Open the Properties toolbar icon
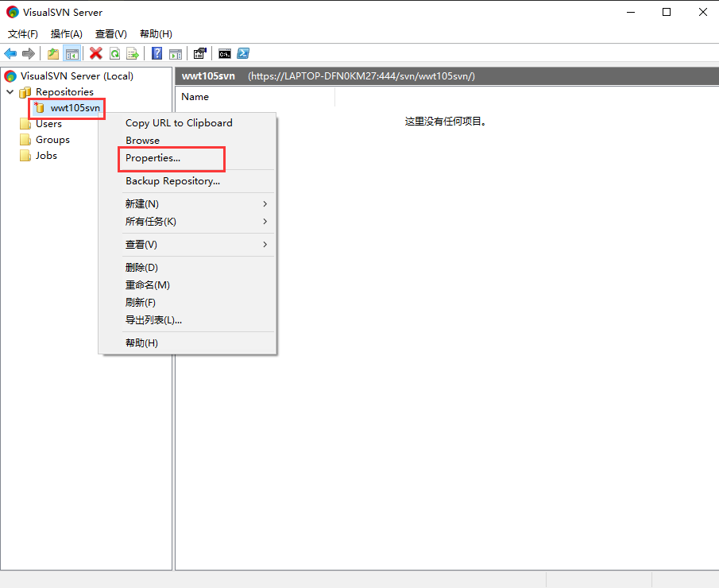This screenshot has width=719, height=588. click(x=200, y=53)
